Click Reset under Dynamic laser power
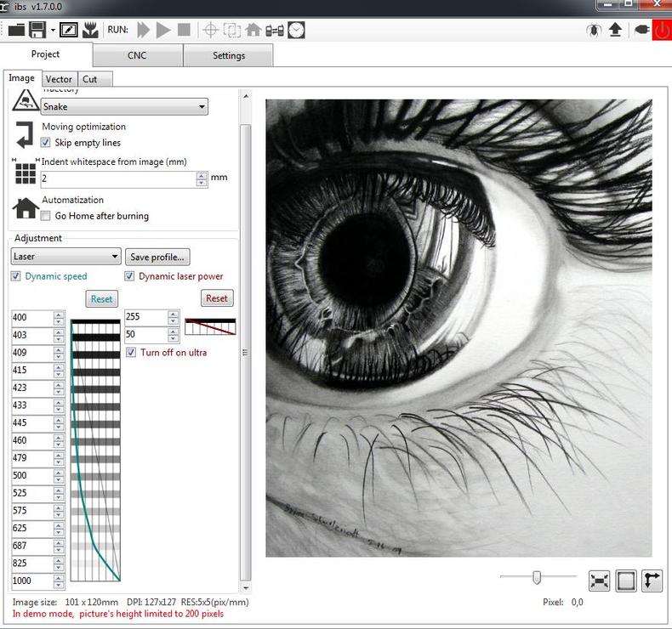The width and height of the screenshot is (672, 629). coord(217,298)
